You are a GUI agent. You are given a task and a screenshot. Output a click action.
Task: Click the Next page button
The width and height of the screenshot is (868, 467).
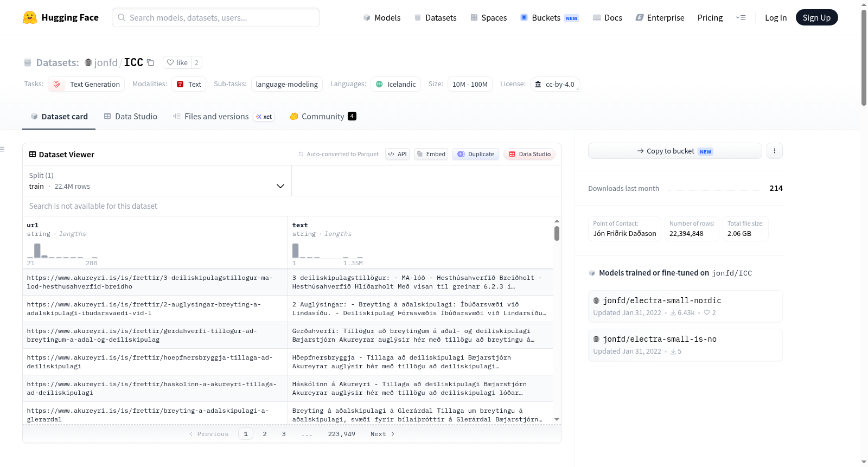382,434
